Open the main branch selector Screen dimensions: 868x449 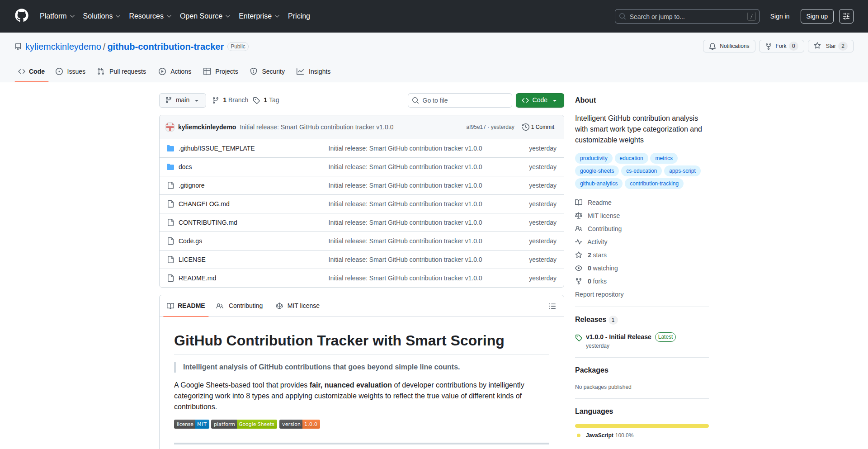click(x=182, y=100)
